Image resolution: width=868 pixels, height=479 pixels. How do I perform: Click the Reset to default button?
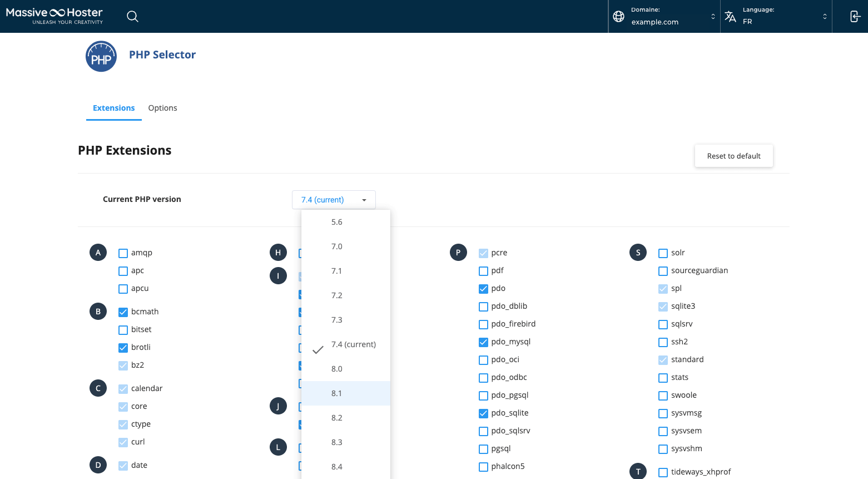733,156
